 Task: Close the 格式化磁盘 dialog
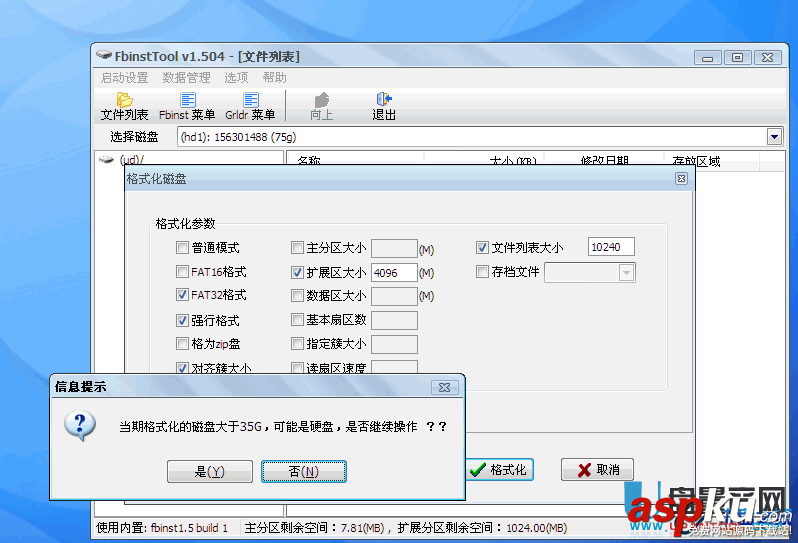681,179
